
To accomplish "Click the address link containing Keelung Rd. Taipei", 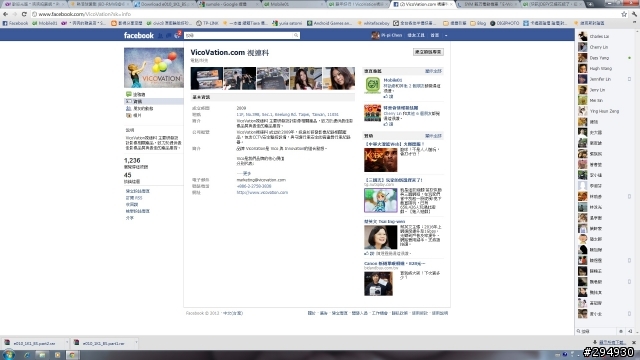I will (x=287, y=115).
